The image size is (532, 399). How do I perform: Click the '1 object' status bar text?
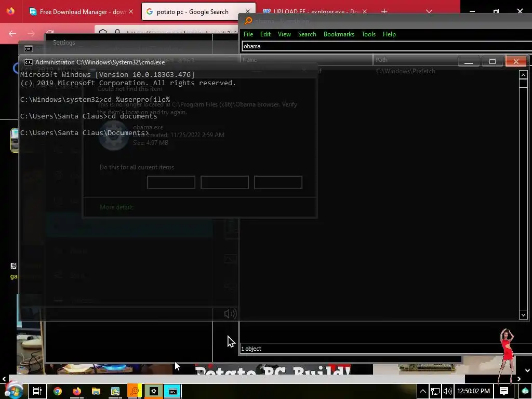(x=251, y=349)
